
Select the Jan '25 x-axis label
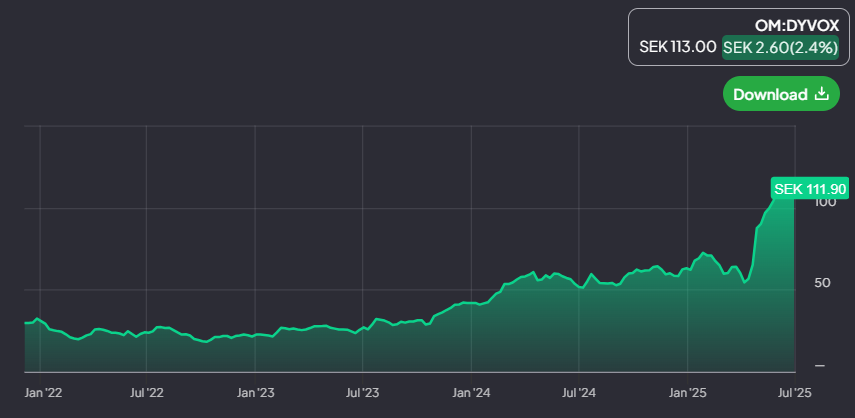(x=687, y=391)
